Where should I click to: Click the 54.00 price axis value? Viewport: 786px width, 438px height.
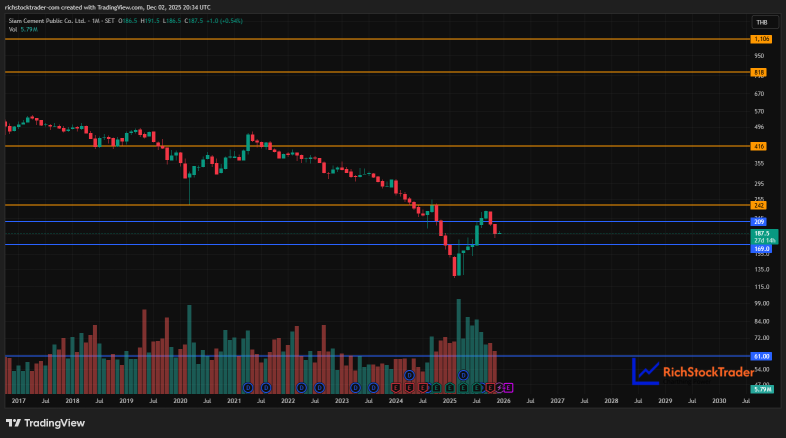761,369
